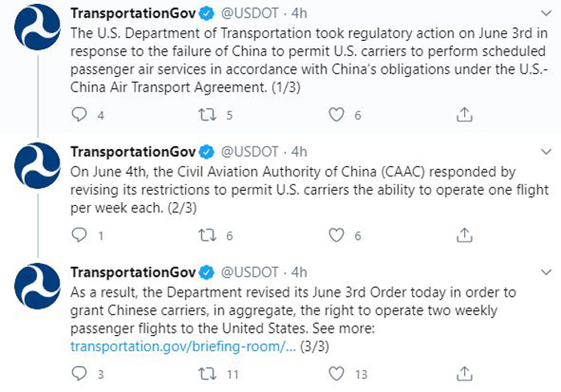Share the third tweet (3/3)
Screen dimensions: 561x392
[x=464, y=374]
